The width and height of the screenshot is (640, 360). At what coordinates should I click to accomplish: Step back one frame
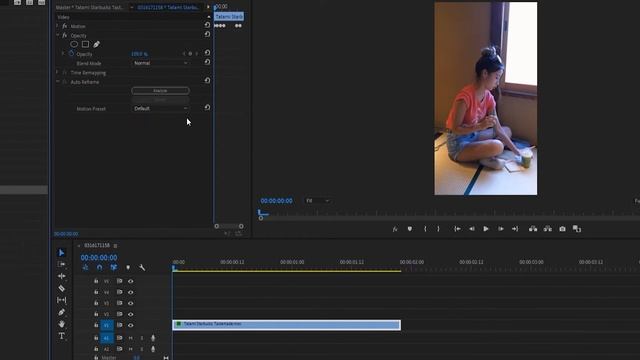(471, 229)
